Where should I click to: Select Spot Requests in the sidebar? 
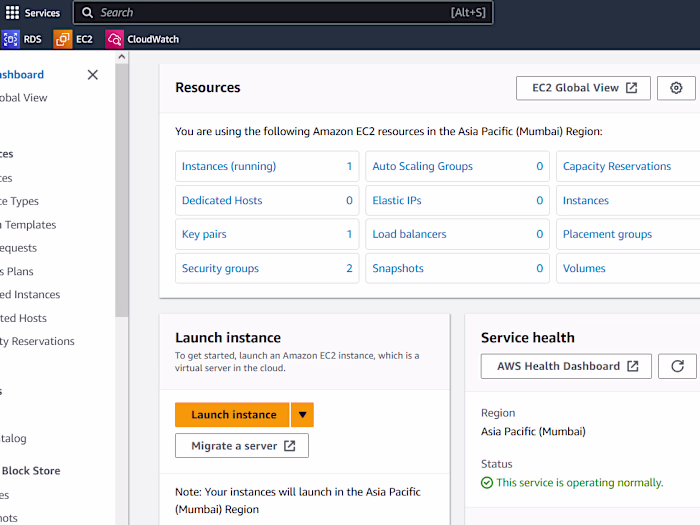(x=18, y=248)
